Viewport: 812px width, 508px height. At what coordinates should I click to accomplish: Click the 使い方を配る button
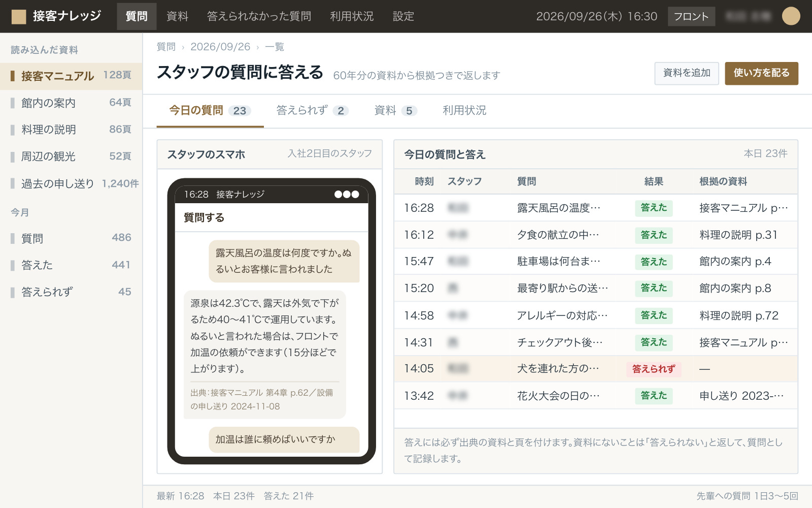pos(761,73)
